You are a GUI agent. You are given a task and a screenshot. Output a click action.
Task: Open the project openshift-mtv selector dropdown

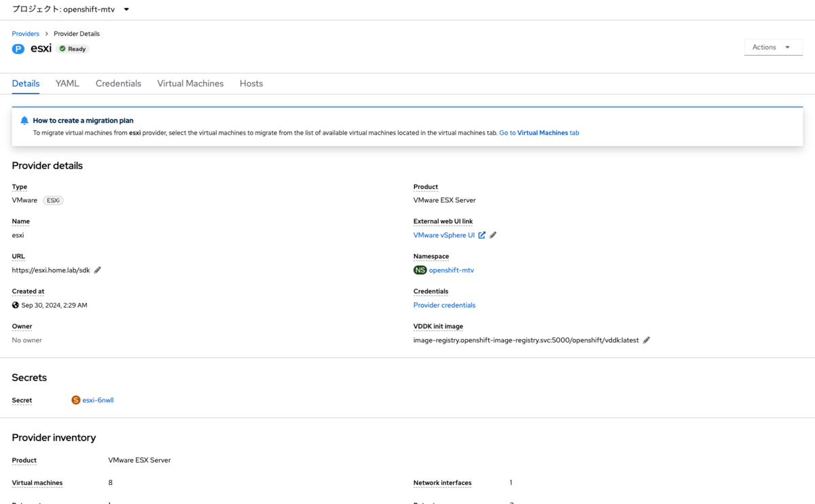[x=71, y=10]
